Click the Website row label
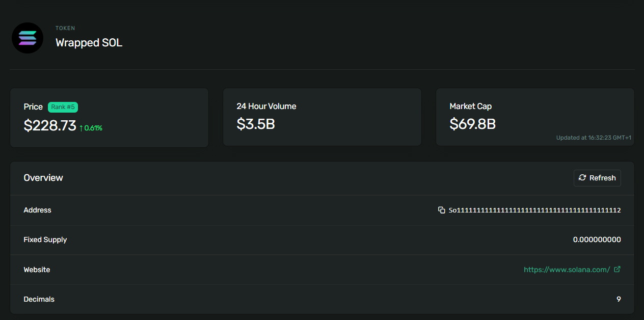Viewport: 644px width, 320px height. 37,270
